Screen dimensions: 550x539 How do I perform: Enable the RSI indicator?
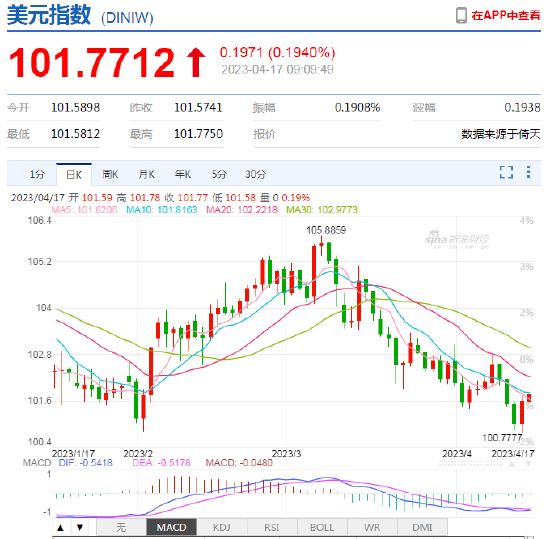(x=272, y=527)
